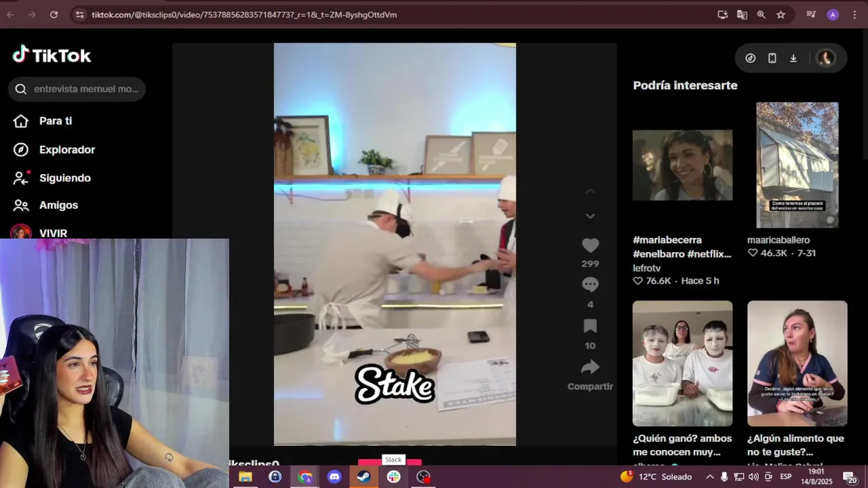This screenshot has height=488, width=868.
Task: Open Siguiendo menu item
Action: [x=65, y=178]
